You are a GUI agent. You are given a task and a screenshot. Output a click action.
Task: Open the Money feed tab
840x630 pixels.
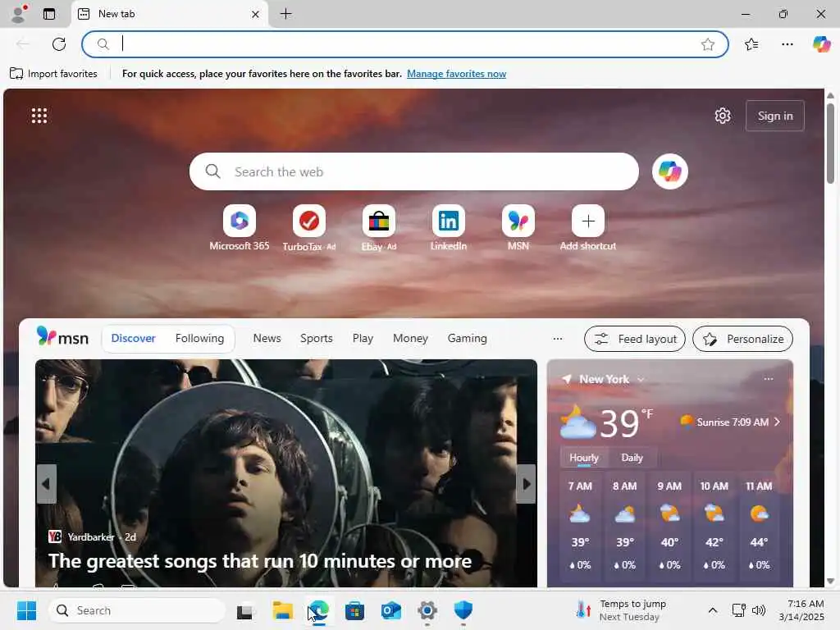tap(410, 338)
